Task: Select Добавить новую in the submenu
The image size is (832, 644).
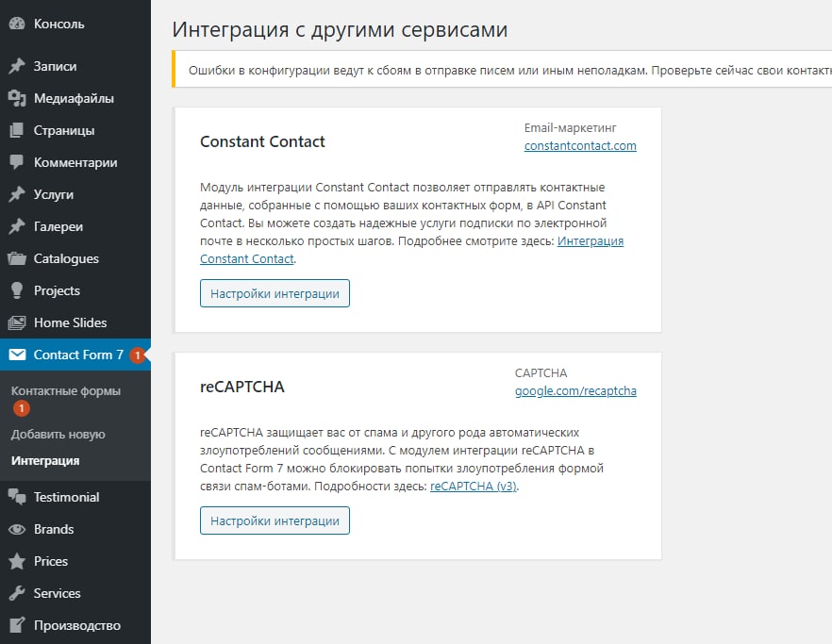Action: 58,435
